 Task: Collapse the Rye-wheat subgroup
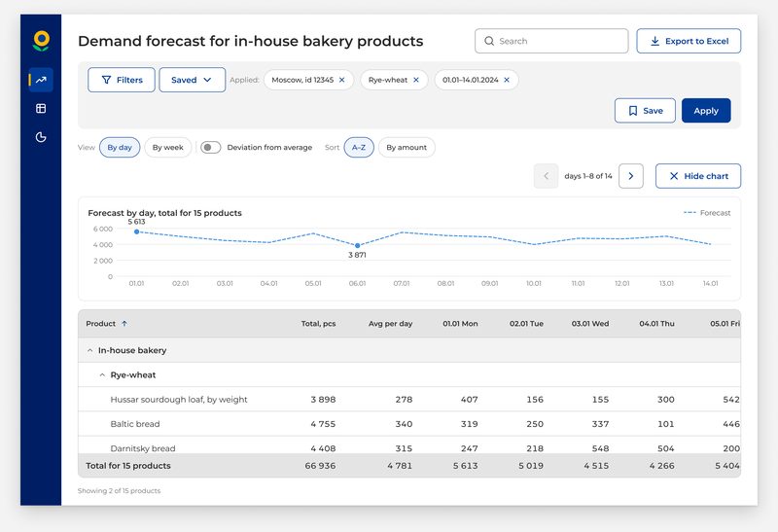point(102,375)
